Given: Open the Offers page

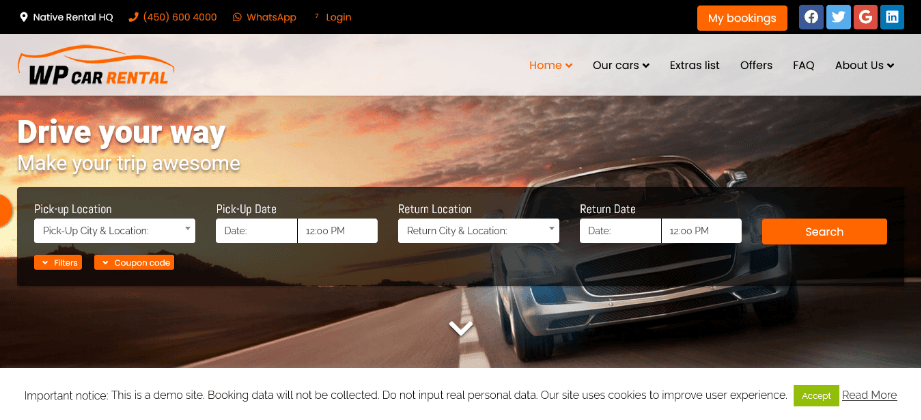Looking at the screenshot, I should 756,65.
